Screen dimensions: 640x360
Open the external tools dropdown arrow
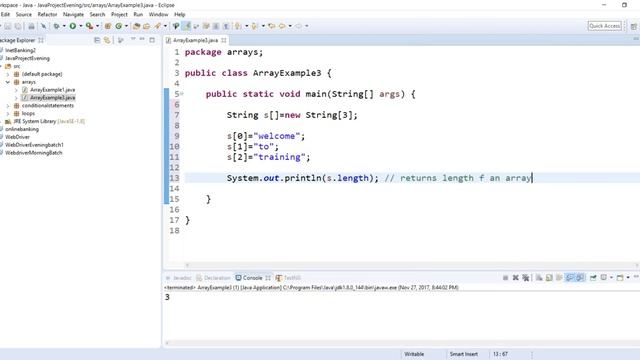pyautogui.click(x=97, y=26)
